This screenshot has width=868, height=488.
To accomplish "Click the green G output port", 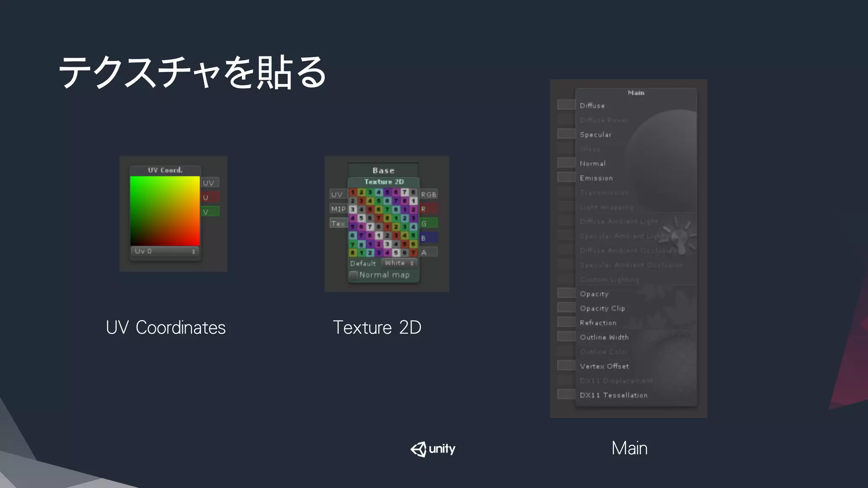I will (x=428, y=223).
